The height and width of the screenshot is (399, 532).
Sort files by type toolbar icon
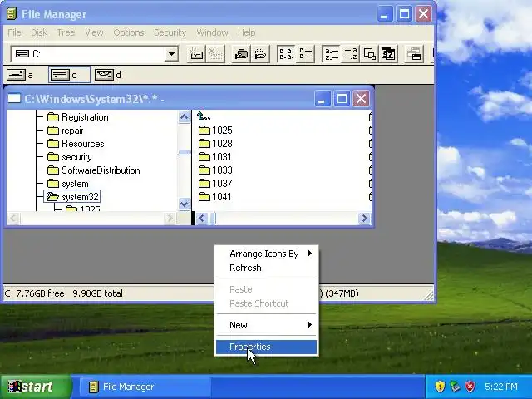[x=350, y=54]
